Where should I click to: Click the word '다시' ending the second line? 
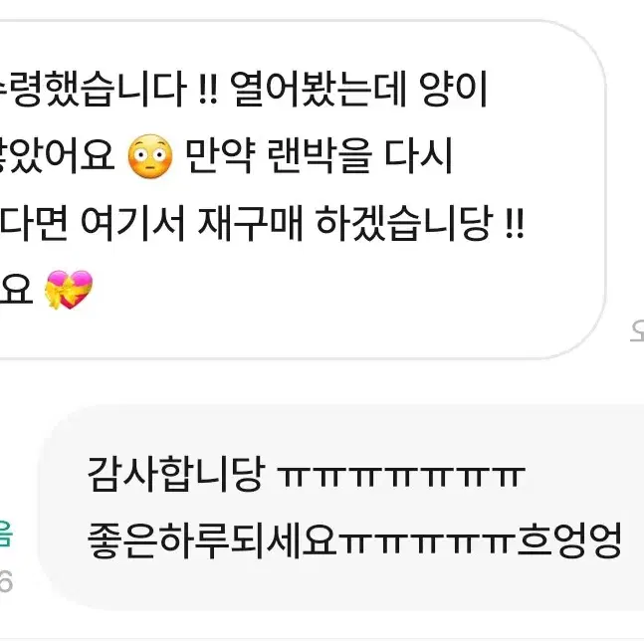pyautogui.click(x=419, y=156)
